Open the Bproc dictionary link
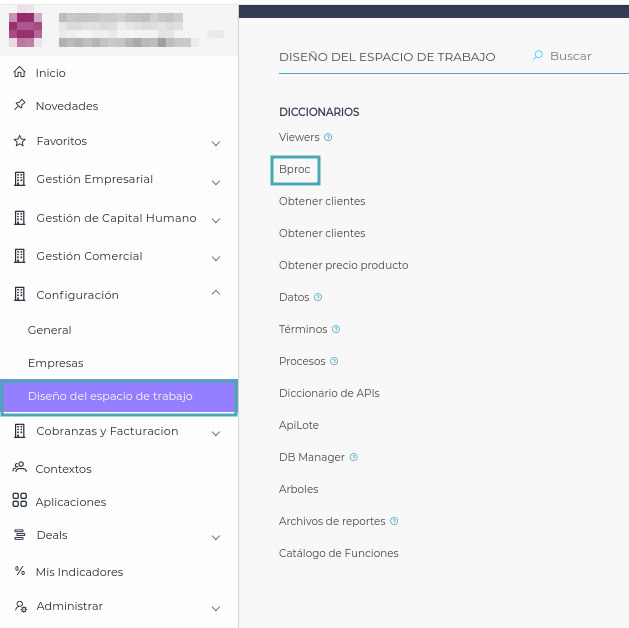629x628 pixels. tap(295, 170)
